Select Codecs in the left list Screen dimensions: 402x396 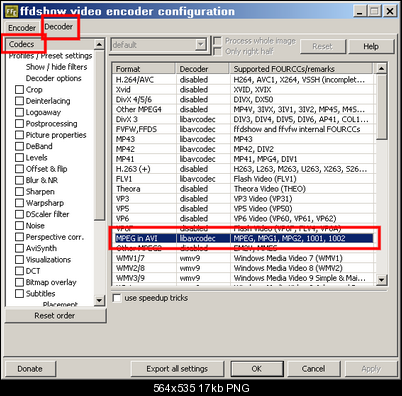21,44
